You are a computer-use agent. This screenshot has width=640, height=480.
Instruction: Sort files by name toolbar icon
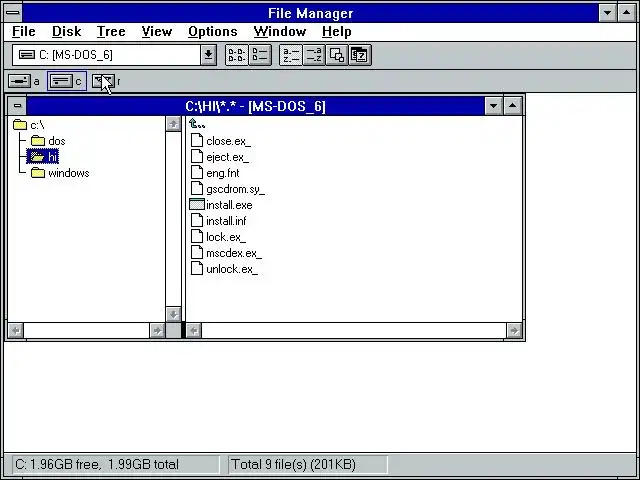pyautogui.click(x=291, y=55)
